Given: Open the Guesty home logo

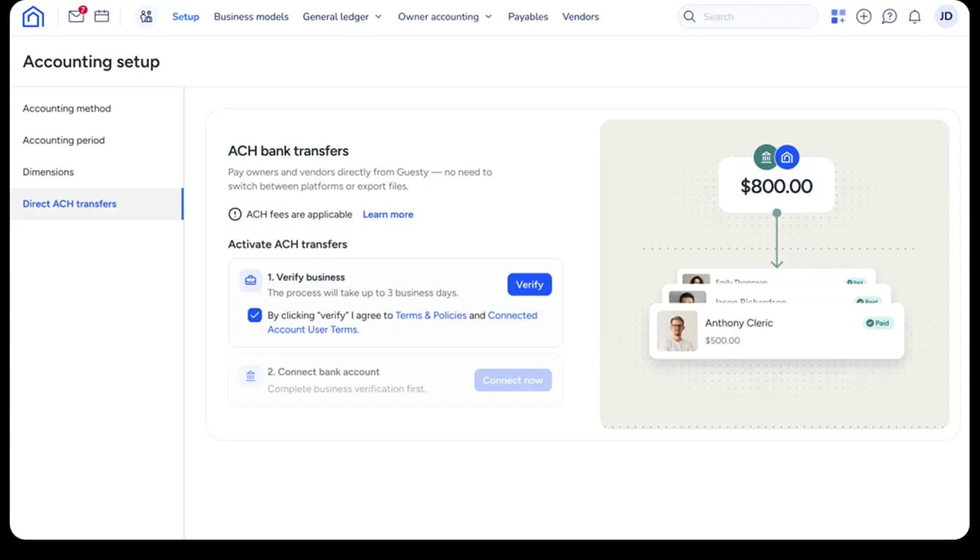Looking at the screenshot, I should [x=33, y=16].
